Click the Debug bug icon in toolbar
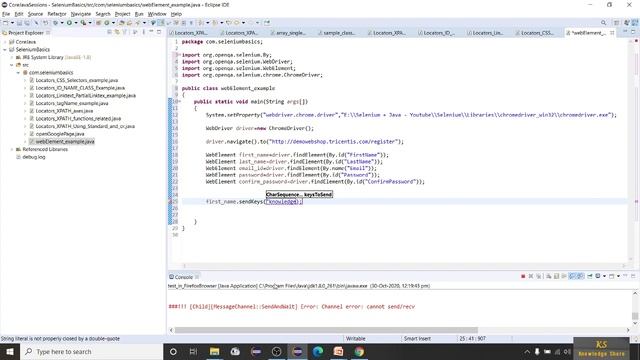This screenshot has width=640, height=360. [55, 23]
